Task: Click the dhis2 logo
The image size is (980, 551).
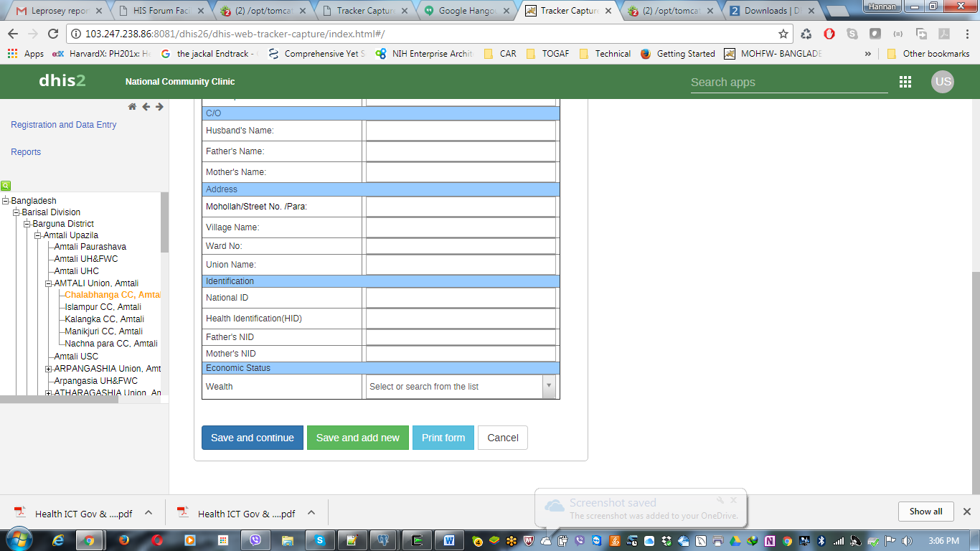Action: click(62, 81)
